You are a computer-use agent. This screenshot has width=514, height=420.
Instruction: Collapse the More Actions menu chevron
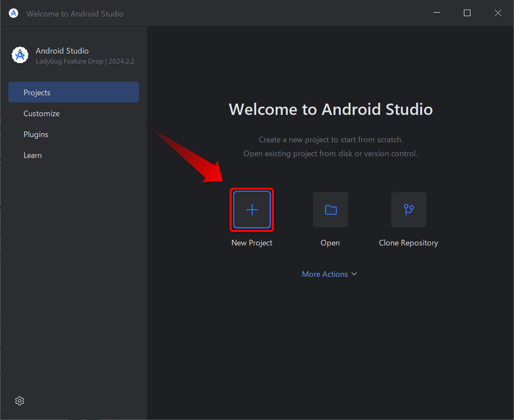pyautogui.click(x=354, y=274)
